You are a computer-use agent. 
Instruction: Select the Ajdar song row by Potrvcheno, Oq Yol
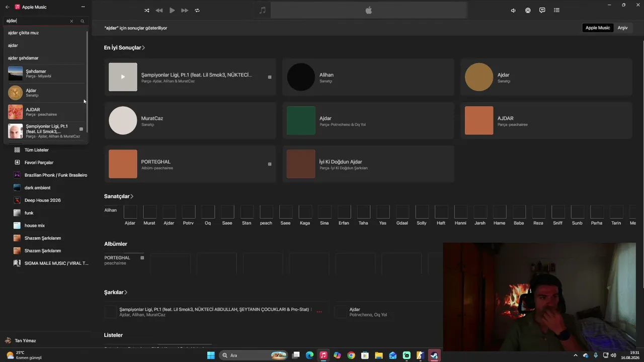(388, 312)
